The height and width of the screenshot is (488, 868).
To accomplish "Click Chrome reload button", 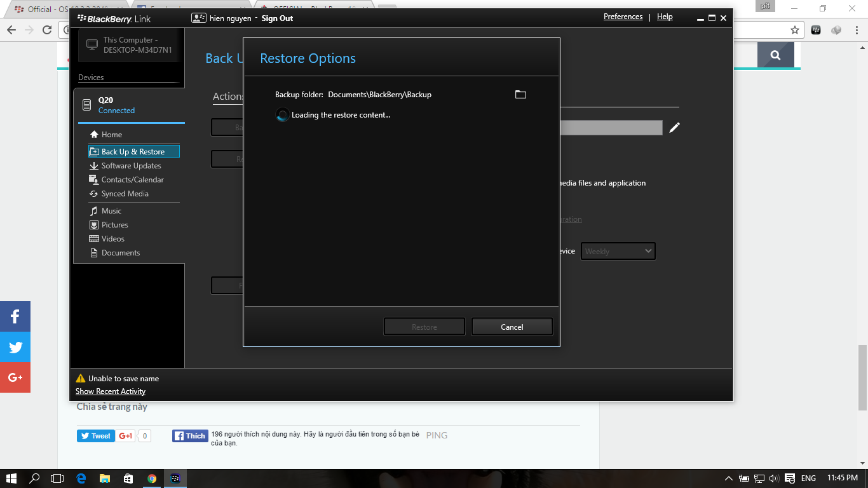I will 47,30.
